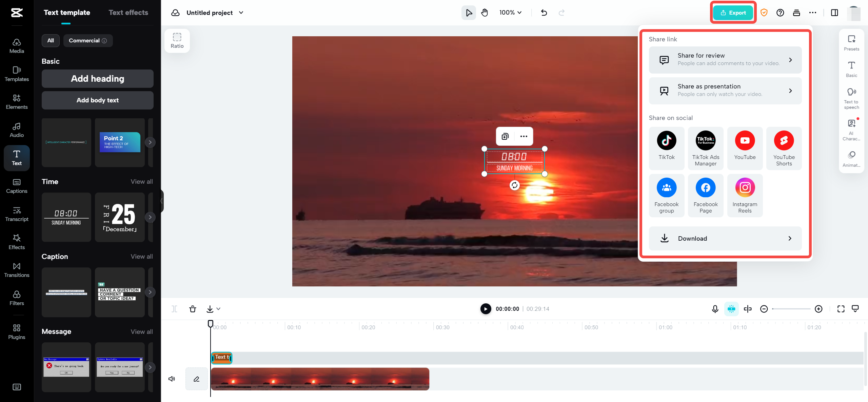Expand the Download option

(x=725, y=238)
